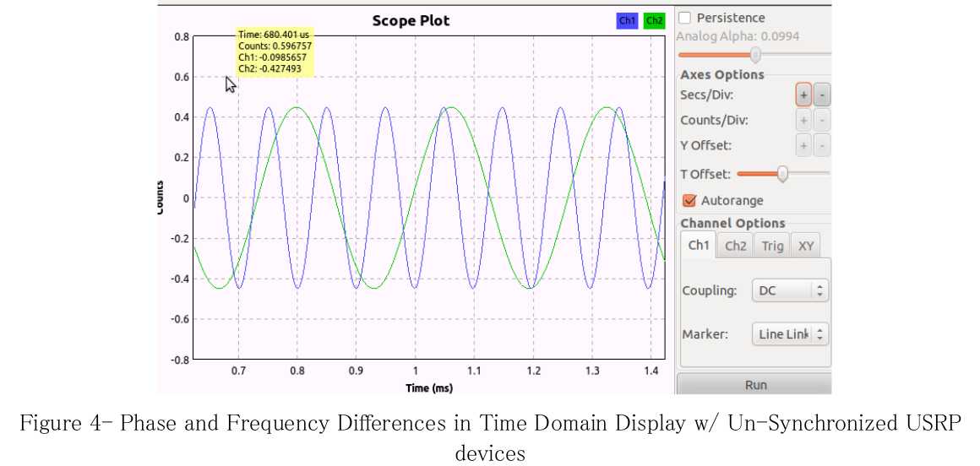This screenshot has height=466, width=980.
Task: Click the Ch2 legend swatch
Action: [655, 20]
